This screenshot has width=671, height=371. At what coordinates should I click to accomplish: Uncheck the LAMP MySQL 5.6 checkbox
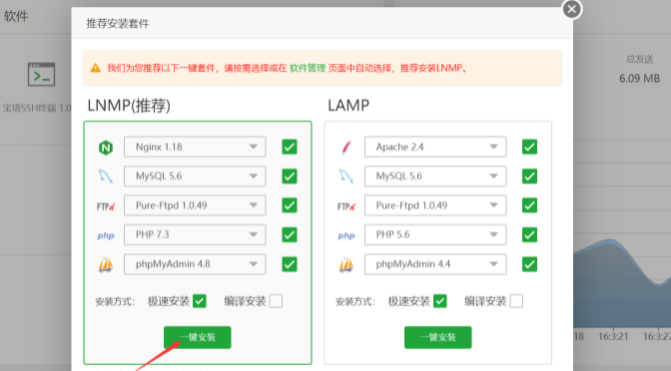click(529, 176)
